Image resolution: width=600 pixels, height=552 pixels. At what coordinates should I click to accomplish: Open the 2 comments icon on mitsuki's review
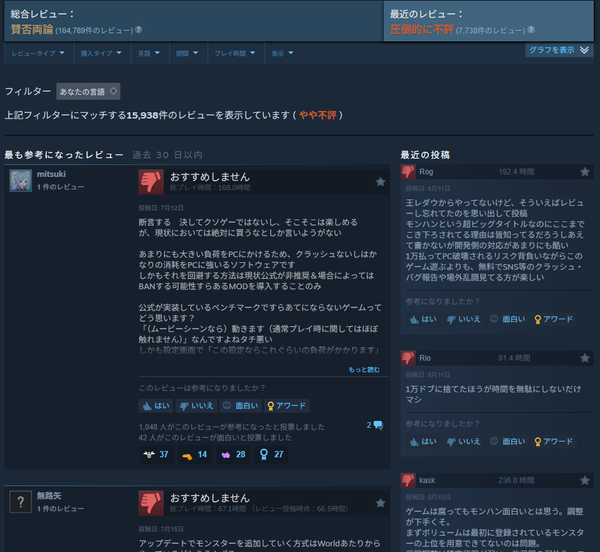[x=375, y=425]
